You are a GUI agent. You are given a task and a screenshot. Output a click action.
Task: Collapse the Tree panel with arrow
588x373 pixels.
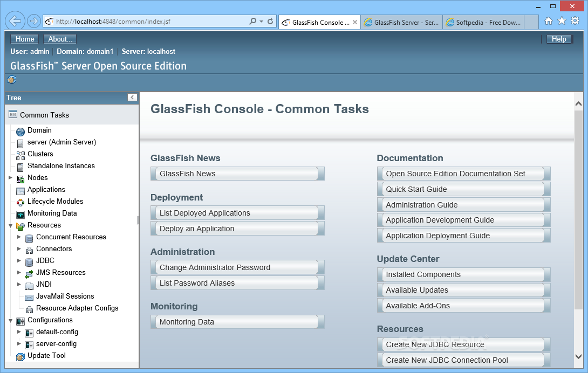pos(132,98)
